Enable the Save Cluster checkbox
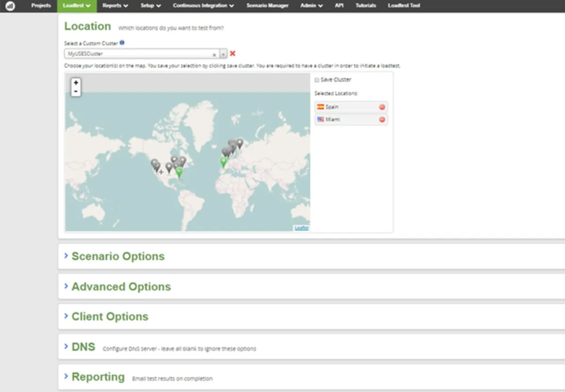This screenshot has height=392, width=565. coord(317,80)
